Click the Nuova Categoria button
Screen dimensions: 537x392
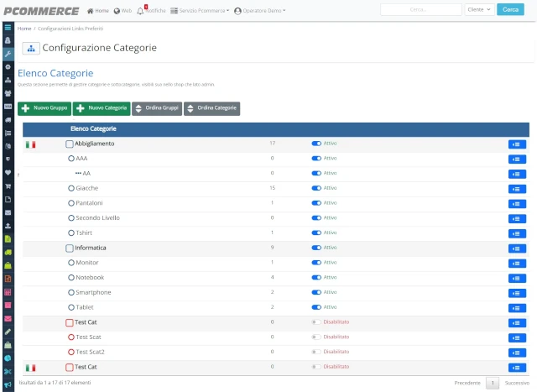102,108
